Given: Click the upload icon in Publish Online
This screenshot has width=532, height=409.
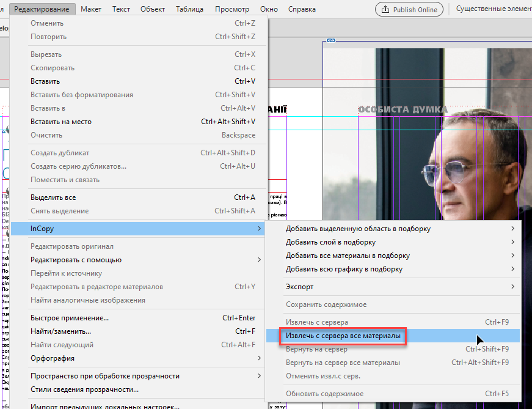Looking at the screenshot, I should point(385,10).
